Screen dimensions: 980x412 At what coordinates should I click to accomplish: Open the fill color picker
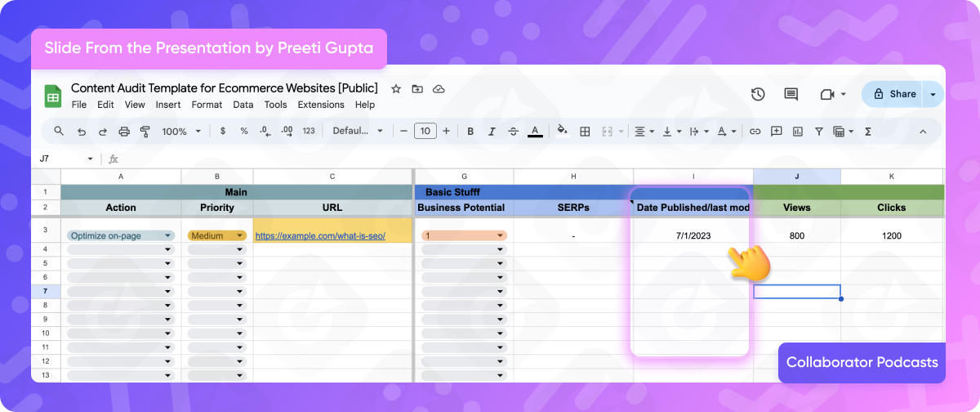561,131
